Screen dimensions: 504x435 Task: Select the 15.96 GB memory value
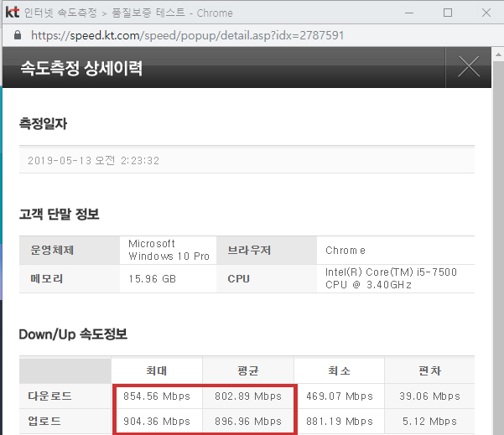click(153, 279)
